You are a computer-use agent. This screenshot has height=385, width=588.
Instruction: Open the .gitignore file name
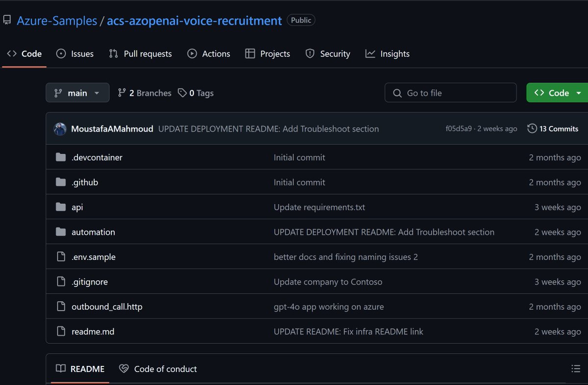coord(90,282)
